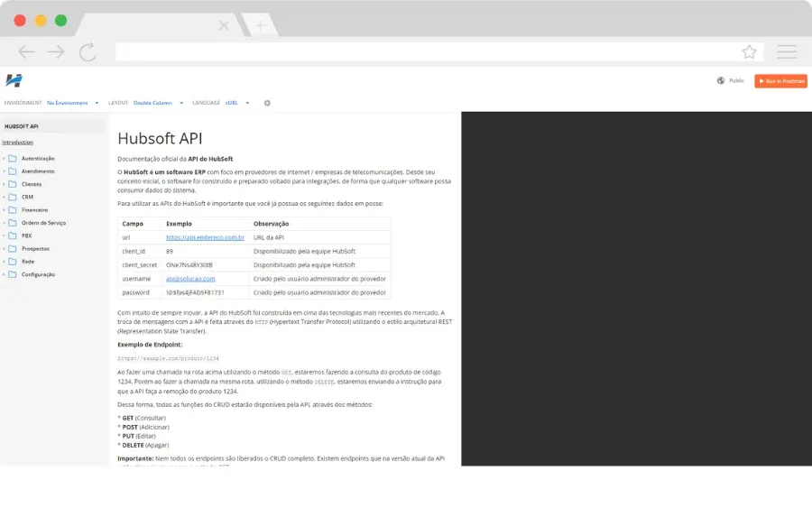Expand the CRM tree arrow
The image size is (812, 508).
pyautogui.click(x=4, y=198)
